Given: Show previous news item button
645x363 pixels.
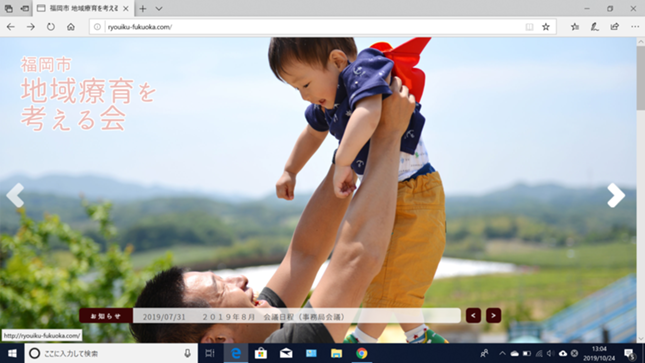Looking at the screenshot, I should tap(473, 316).
